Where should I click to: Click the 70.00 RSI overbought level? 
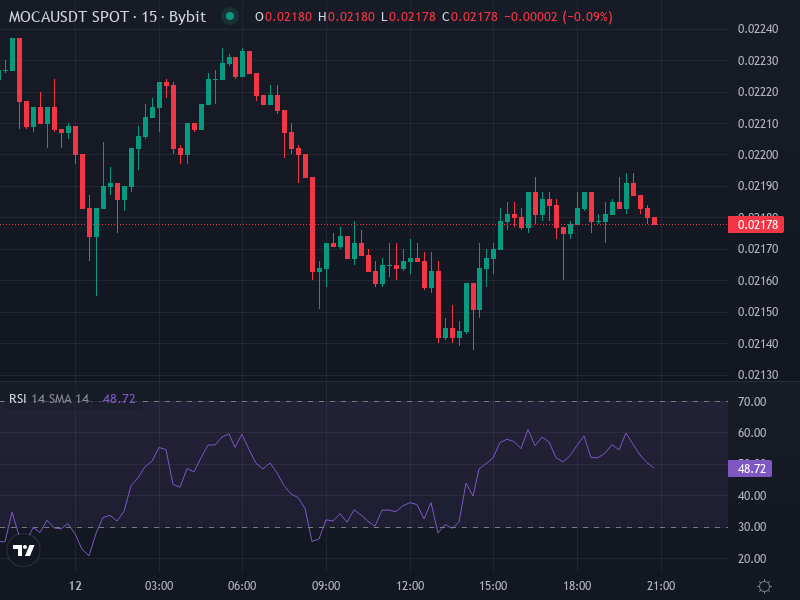tap(752, 401)
